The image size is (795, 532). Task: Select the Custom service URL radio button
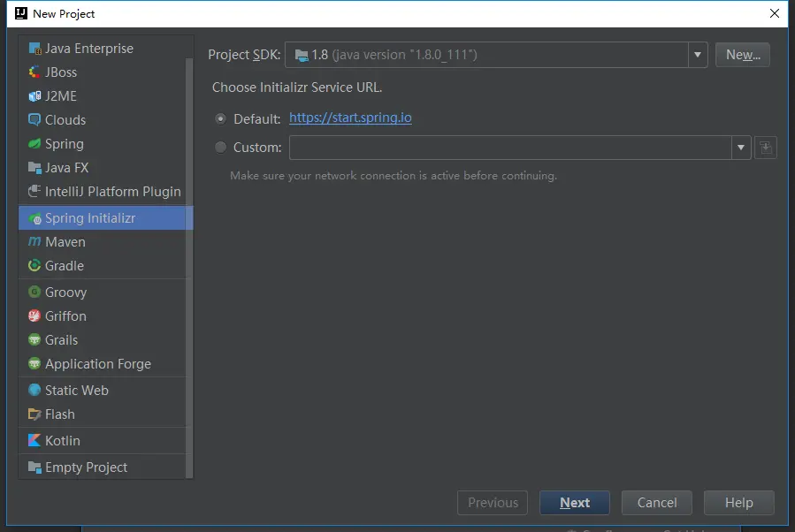(x=220, y=148)
